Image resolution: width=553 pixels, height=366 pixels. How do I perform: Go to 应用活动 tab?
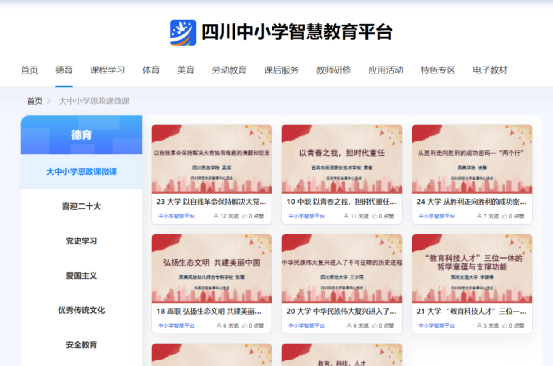(x=386, y=70)
